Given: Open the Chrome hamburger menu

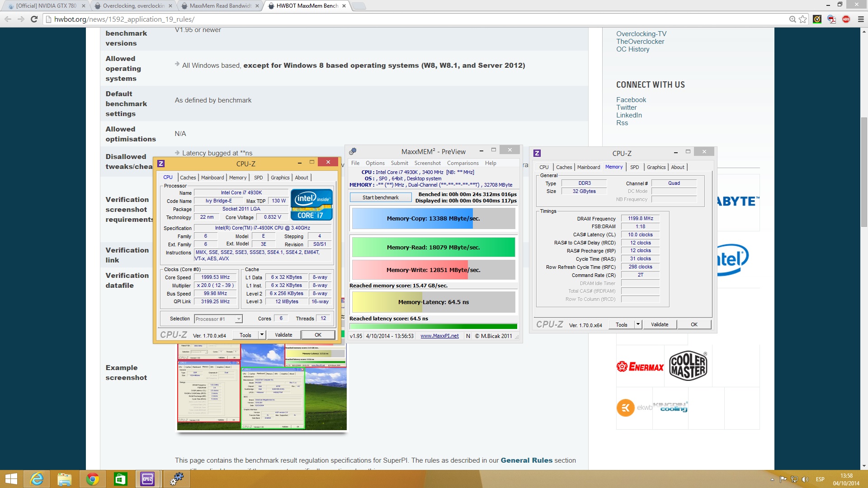Looking at the screenshot, I should point(861,19).
